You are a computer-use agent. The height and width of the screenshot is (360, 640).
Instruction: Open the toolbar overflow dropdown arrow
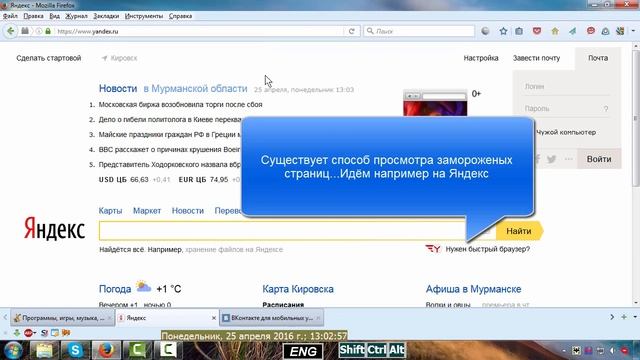(x=633, y=31)
